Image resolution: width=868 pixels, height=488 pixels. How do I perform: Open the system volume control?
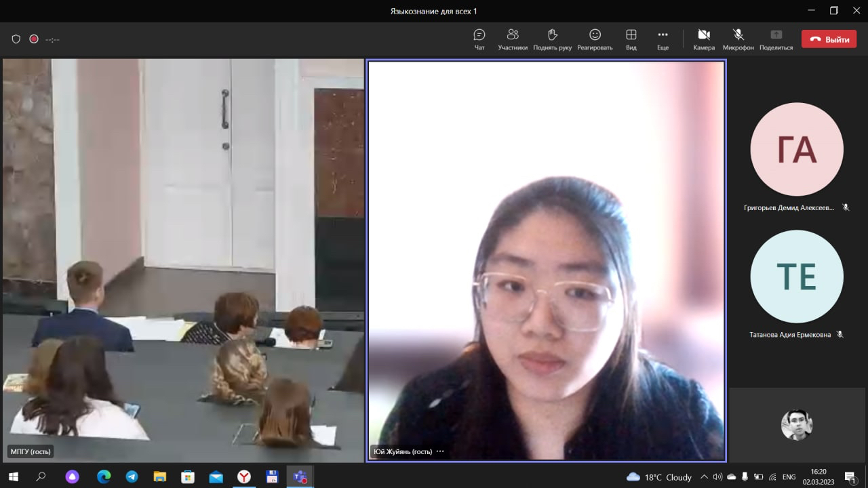(717, 476)
